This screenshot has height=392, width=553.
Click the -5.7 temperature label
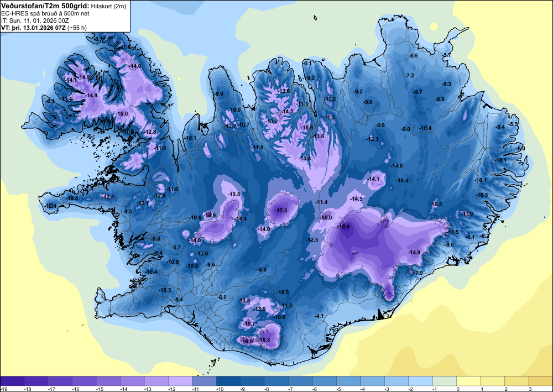[x=447, y=55]
